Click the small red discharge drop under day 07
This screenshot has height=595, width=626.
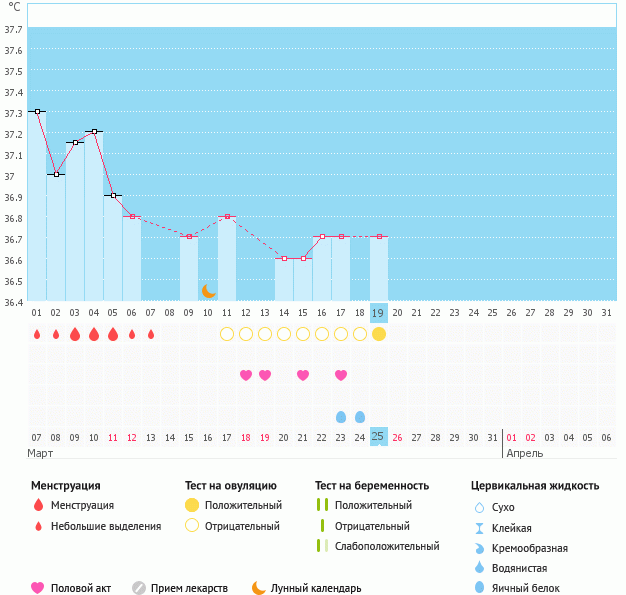point(151,334)
